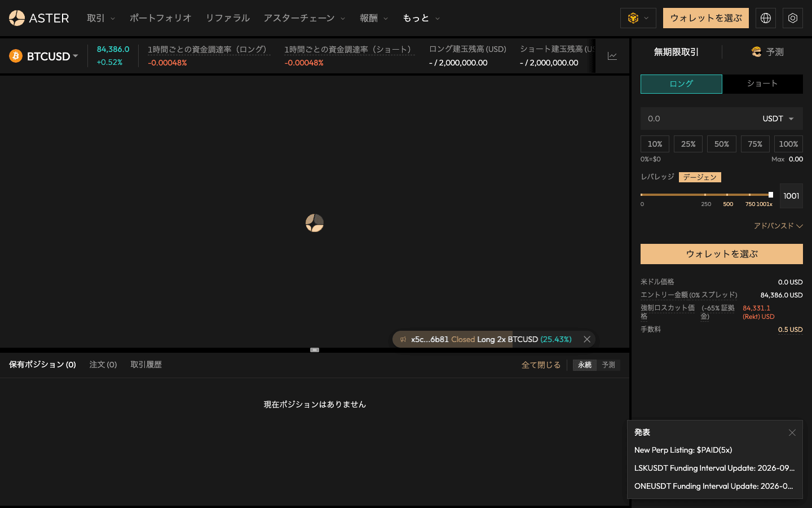This screenshot has height=508, width=812.
Task: Open the リファラル page
Action: tap(228, 18)
